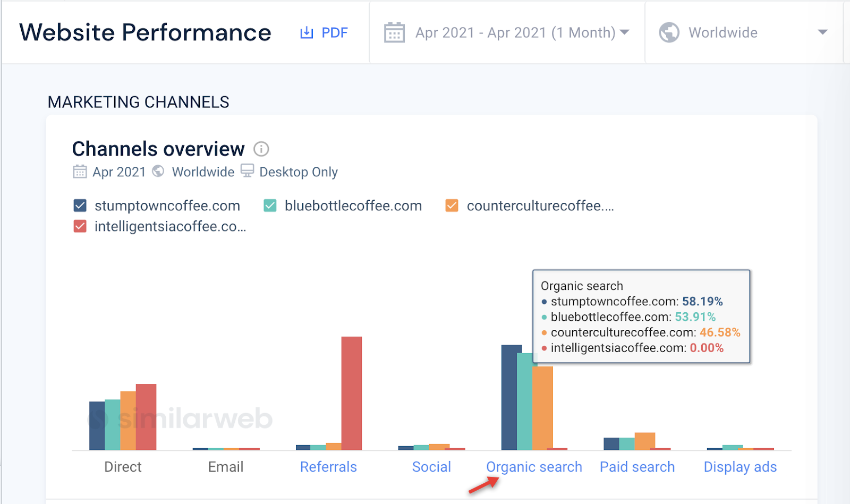
Task: Click the calendar icon in date selector
Action: (x=394, y=32)
